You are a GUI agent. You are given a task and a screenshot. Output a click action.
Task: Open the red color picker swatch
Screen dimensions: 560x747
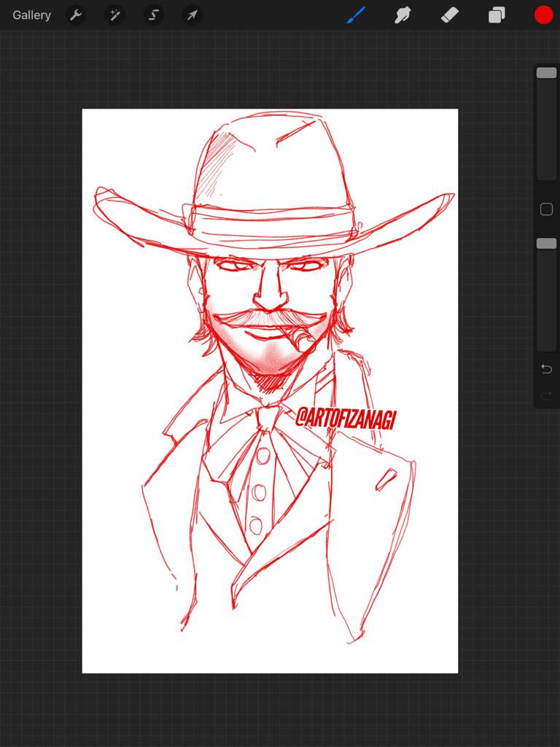[x=543, y=15]
